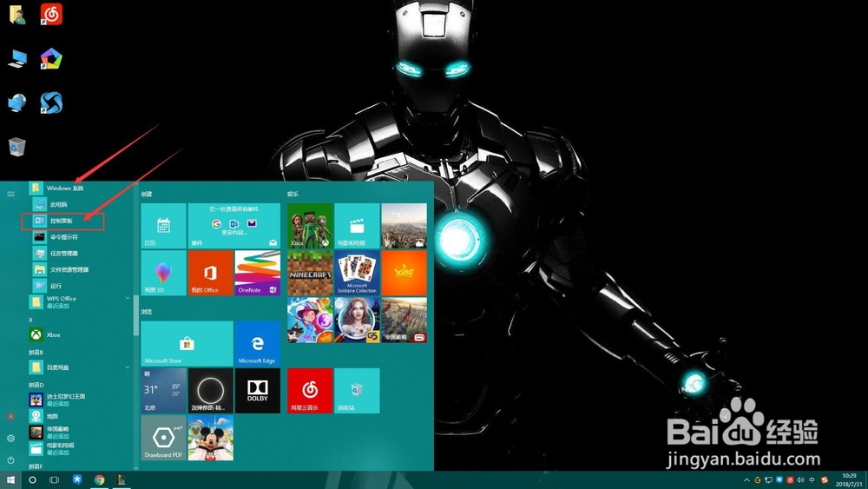
Task: Open the desktop user folder icon
Action: click(17, 15)
